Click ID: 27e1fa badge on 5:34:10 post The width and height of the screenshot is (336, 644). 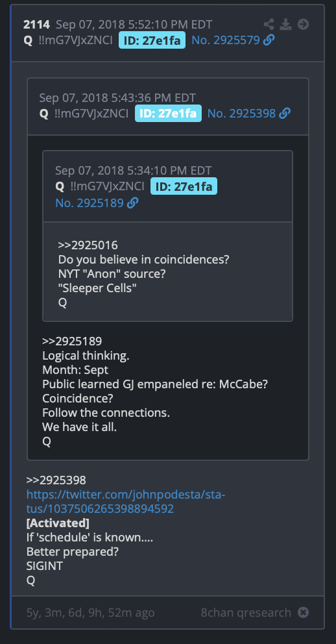pos(184,186)
